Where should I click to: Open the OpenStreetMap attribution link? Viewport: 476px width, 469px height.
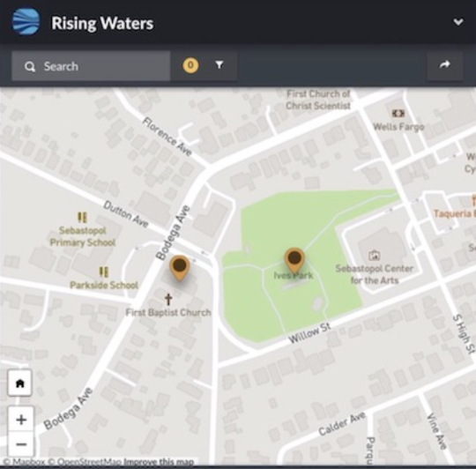pos(85,462)
